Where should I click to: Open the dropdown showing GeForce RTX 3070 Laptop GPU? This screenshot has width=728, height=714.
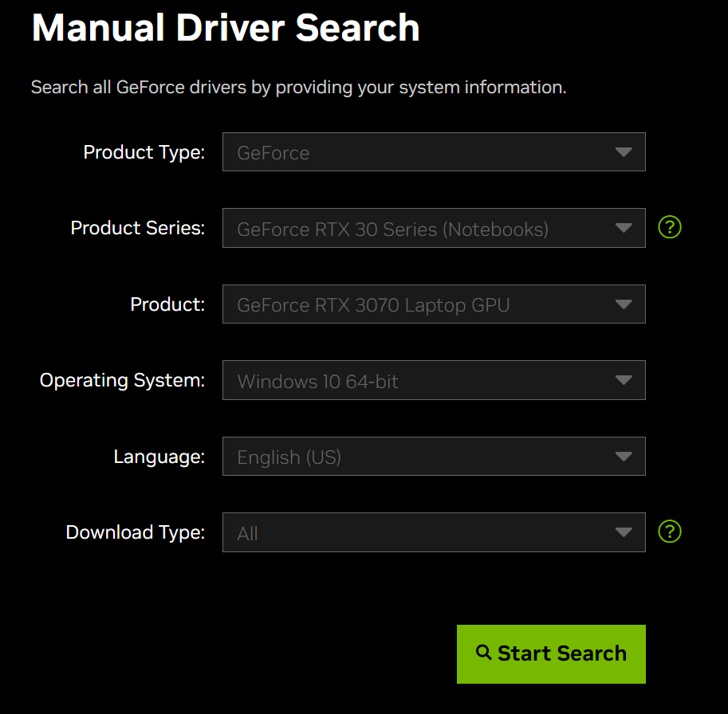tap(434, 304)
